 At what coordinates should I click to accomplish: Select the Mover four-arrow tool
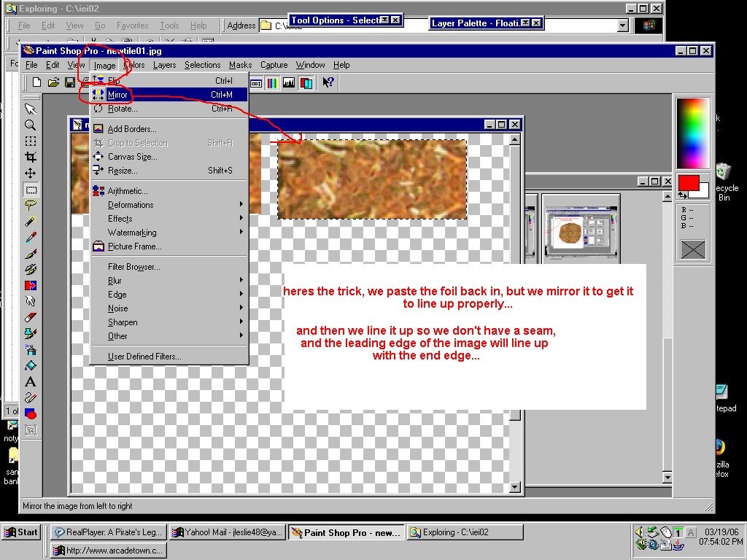[31, 174]
